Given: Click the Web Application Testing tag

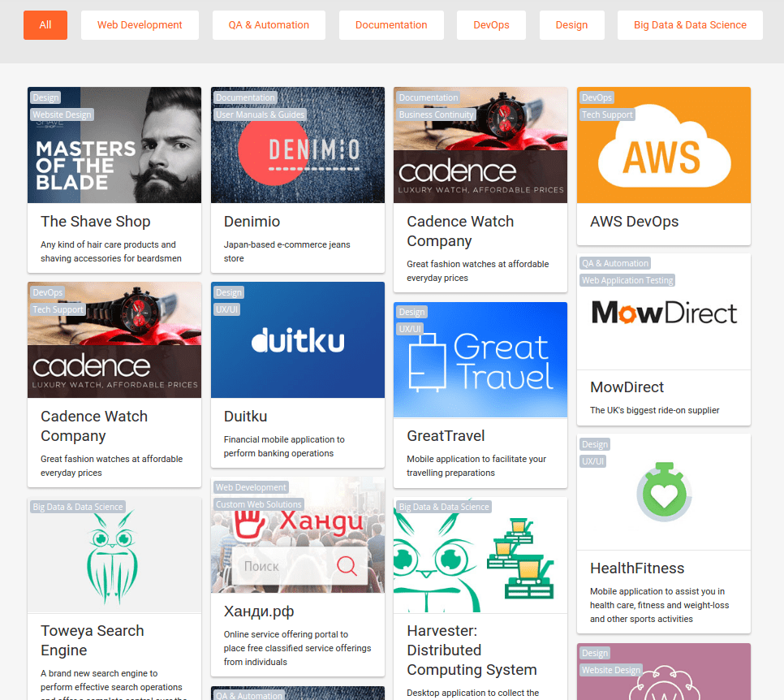Looking at the screenshot, I should 627,280.
